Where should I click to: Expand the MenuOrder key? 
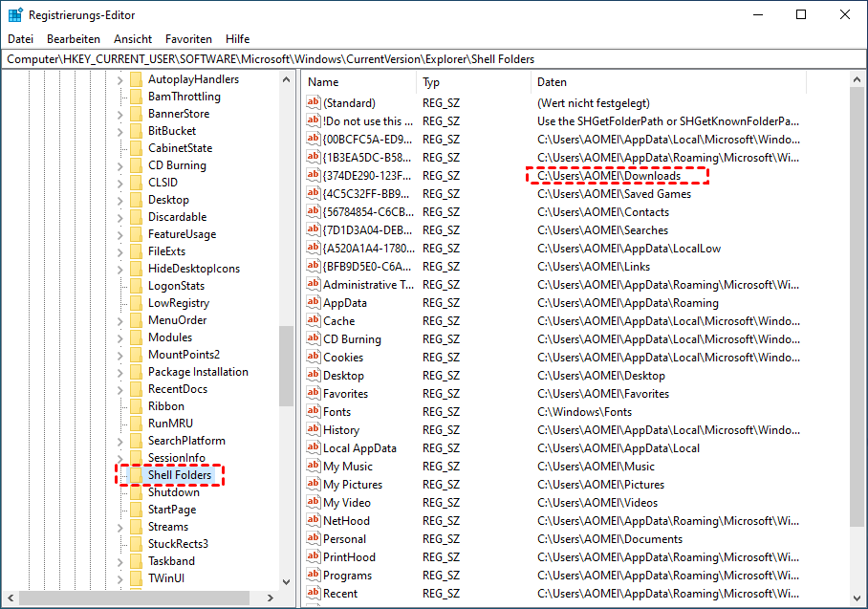[119, 321]
